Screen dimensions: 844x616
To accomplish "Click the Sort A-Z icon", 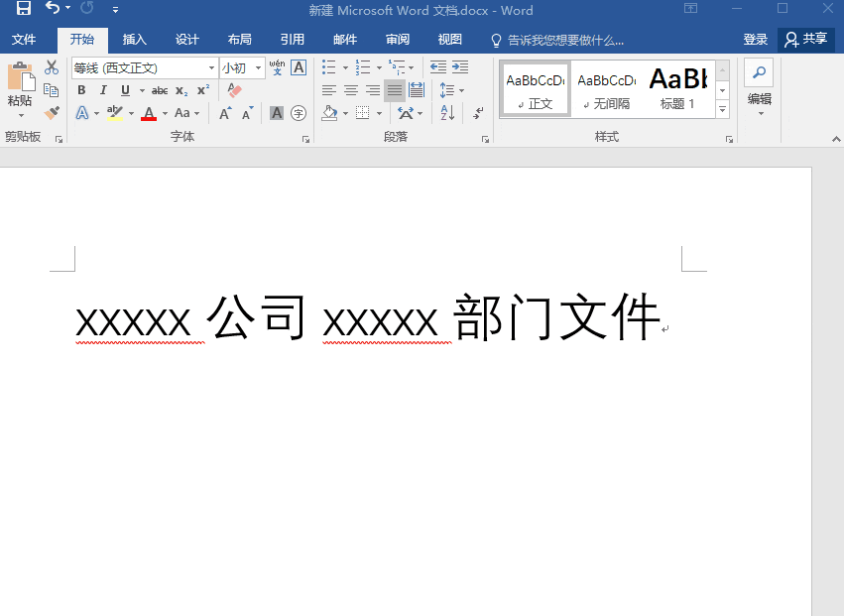I will pyautogui.click(x=447, y=113).
